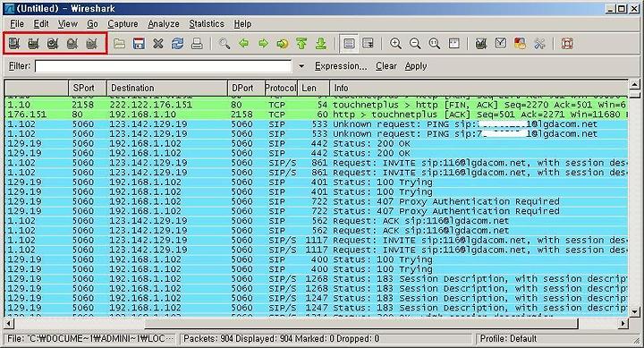Viewport: 644px width, 348px height.
Task: Open the Help menu
Action: [x=242, y=24]
